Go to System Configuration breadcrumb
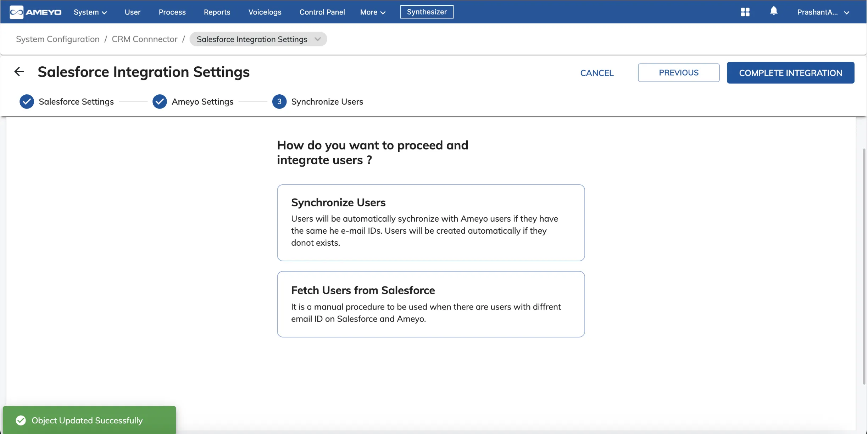The image size is (868, 434). click(58, 39)
